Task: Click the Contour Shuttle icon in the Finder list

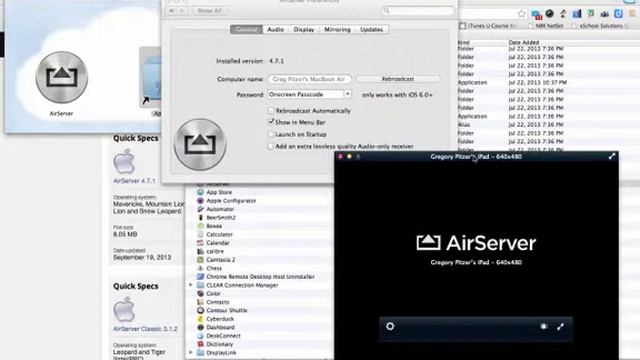Action: click(200, 310)
